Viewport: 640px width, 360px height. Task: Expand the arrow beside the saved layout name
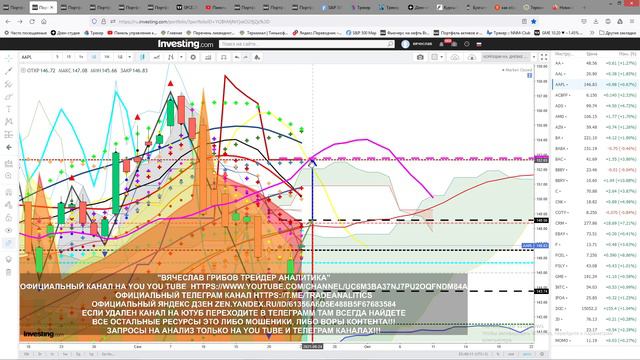tap(533, 57)
